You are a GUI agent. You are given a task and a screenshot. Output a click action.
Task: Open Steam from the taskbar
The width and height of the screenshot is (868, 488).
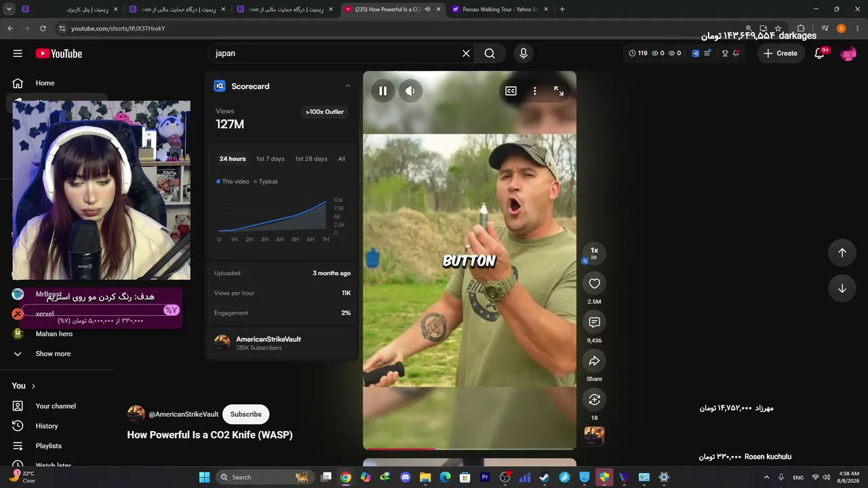[x=544, y=477]
